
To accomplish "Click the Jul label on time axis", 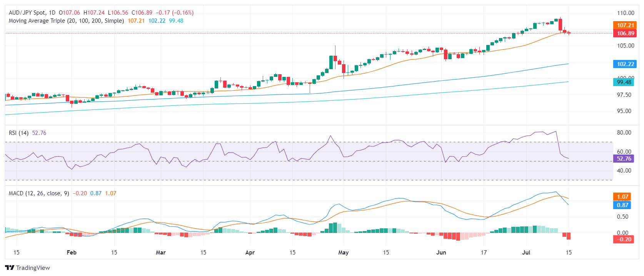I will 526,253.
